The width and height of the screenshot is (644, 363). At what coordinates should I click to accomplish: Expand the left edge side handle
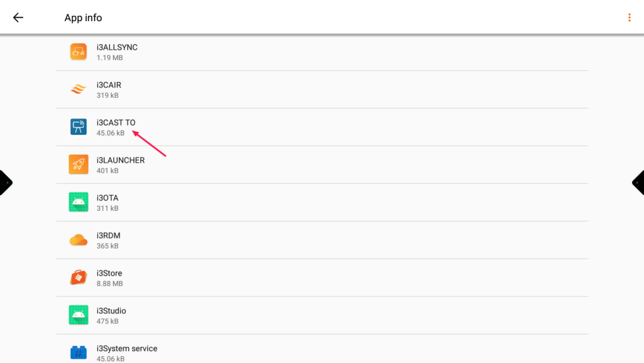click(5, 182)
